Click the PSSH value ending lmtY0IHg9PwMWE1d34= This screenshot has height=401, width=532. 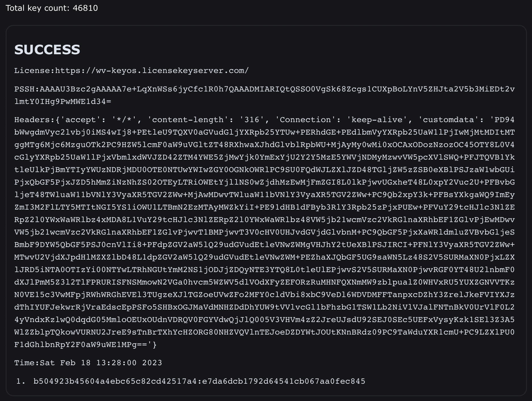[x=63, y=102]
